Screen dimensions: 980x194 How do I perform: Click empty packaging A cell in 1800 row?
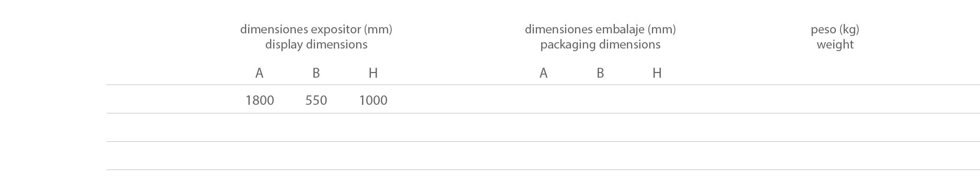(543, 99)
